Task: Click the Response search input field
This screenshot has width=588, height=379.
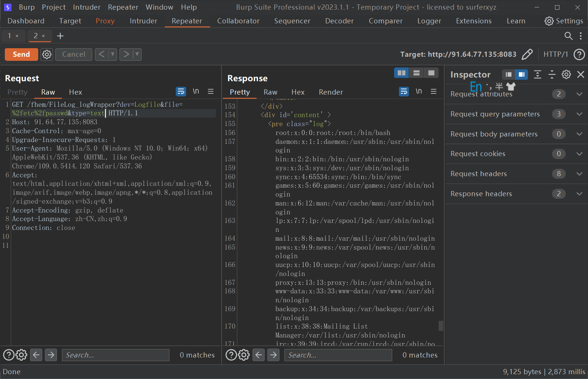Action: point(338,355)
